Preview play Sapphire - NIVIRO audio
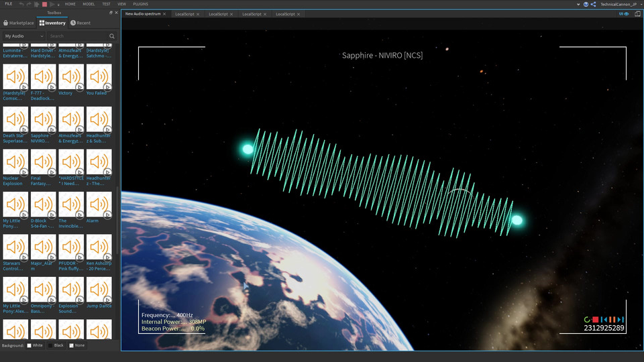Viewport: 644px width, 362px height. (x=52, y=129)
